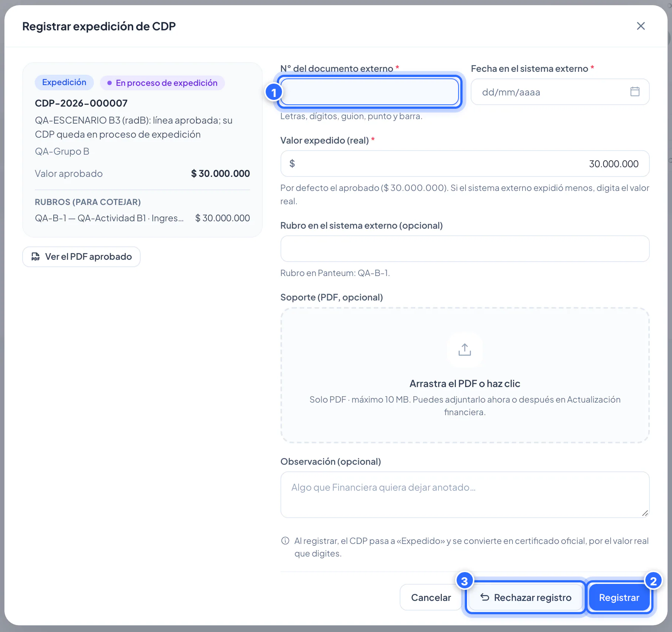
Task: Click the Registrar button
Action: point(619,597)
